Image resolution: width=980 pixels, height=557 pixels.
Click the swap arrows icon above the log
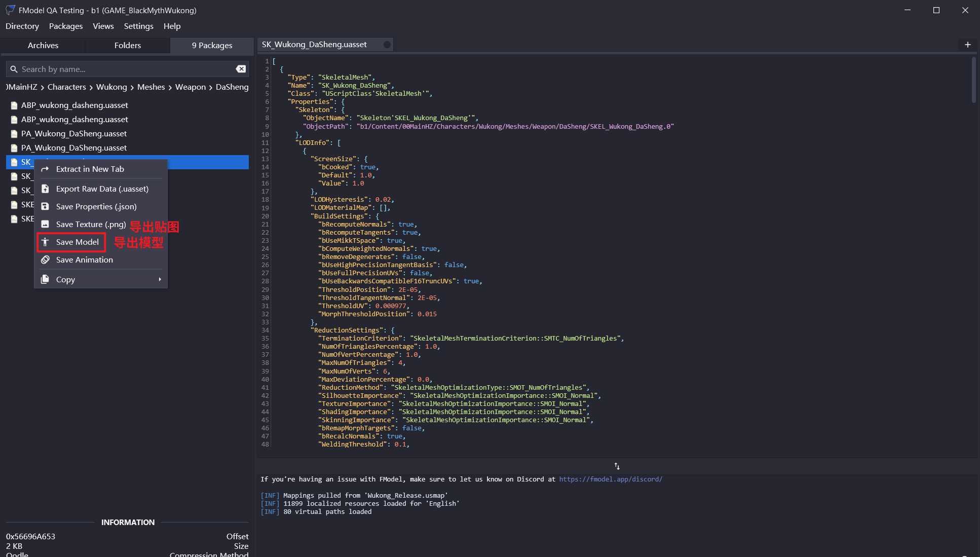click(x=617, y=466)
